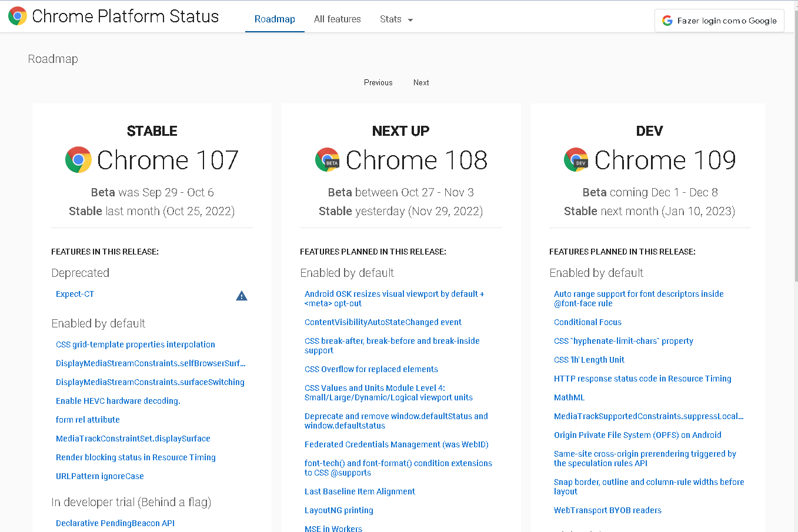
Task: Open the All features tab
Action: click(337, 19)
